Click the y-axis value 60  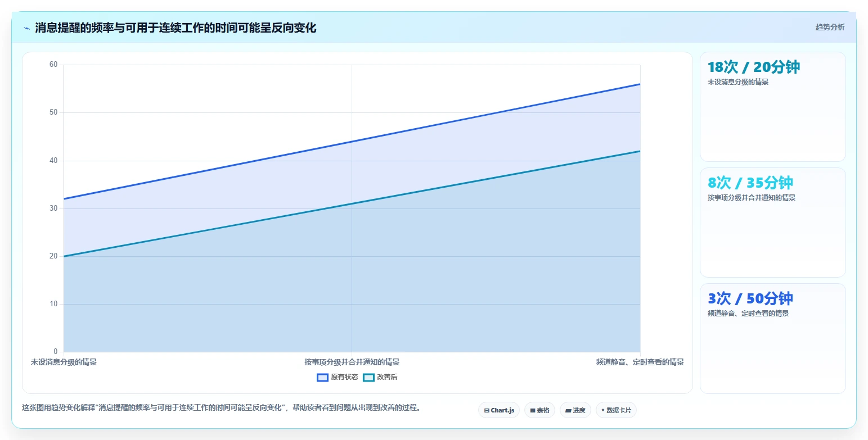click(x=53, y=65)
